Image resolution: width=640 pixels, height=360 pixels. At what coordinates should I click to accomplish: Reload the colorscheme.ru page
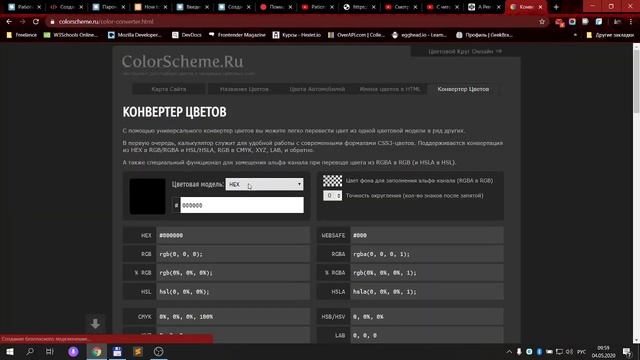pyautogui.click(x=36, y=22)
